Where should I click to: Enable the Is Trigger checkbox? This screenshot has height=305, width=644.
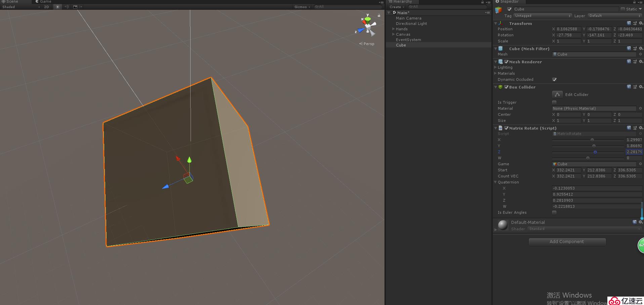(554, 102)
